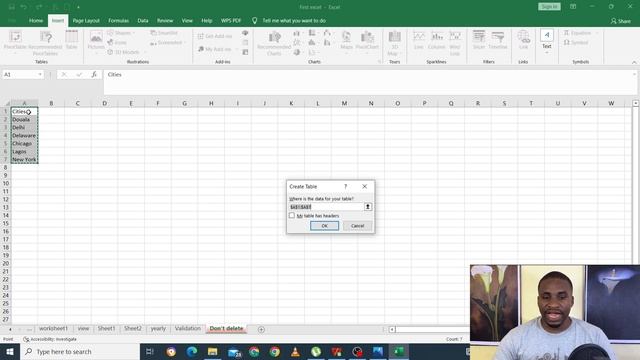The height and width of the screenshot is (360, 640).
Task: Select the Sheet2 sheet tab
Action: point(133,329)
